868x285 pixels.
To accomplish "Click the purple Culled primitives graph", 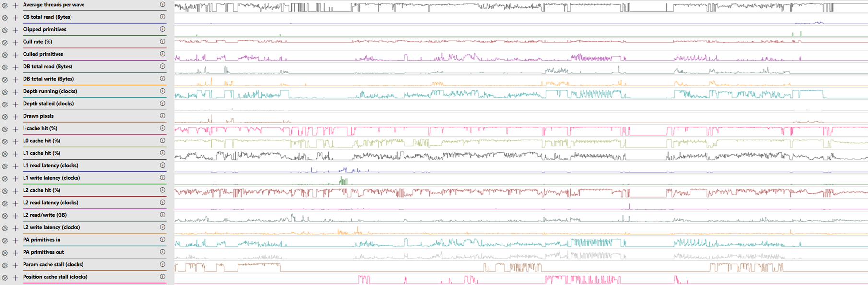I will tap(521, 58).
